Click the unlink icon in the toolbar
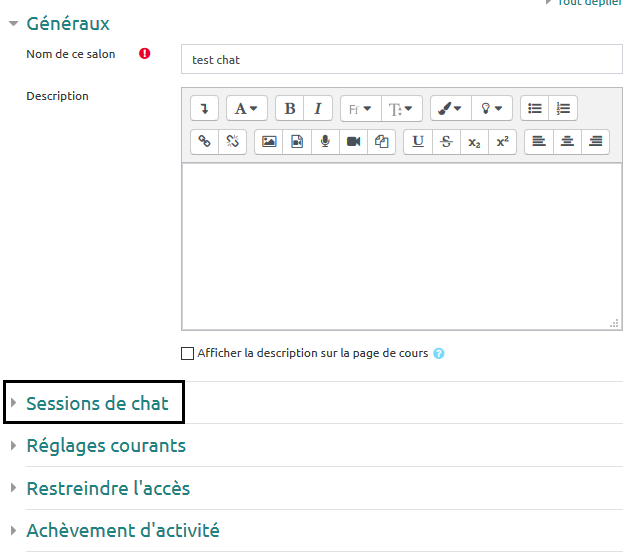Image resolution: width=638 pixels, height=557 pixels. tap(232, 142)
